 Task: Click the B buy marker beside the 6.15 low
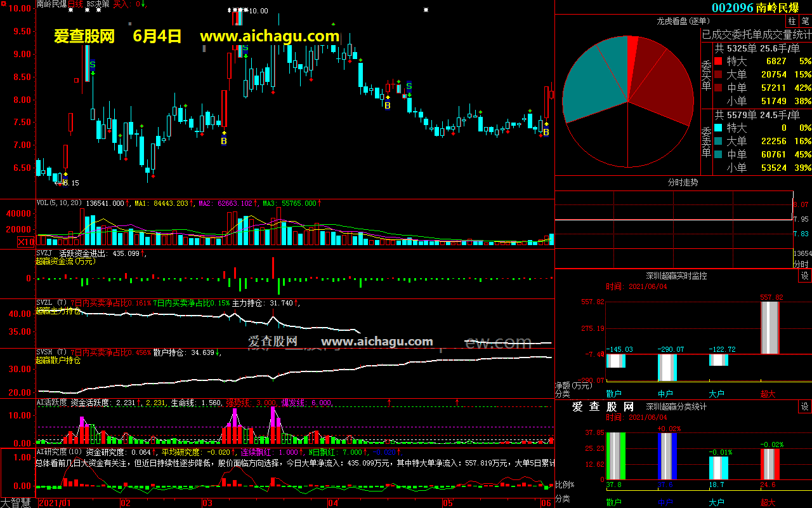point(65,182)
